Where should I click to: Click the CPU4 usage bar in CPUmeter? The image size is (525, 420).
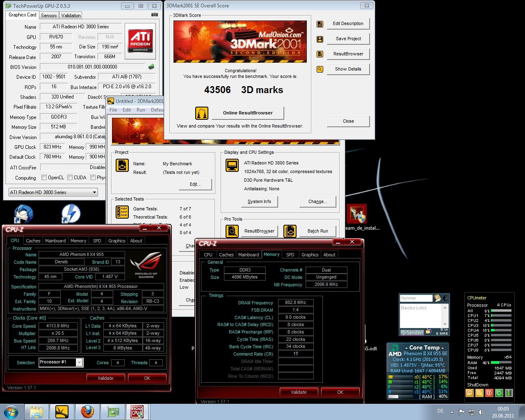click(x=501, y=330)
